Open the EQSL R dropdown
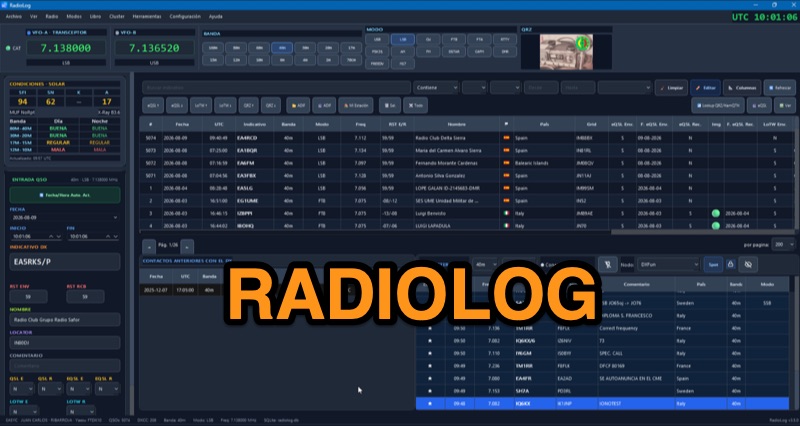Screen dimensions: 800x426 (107, 389)
